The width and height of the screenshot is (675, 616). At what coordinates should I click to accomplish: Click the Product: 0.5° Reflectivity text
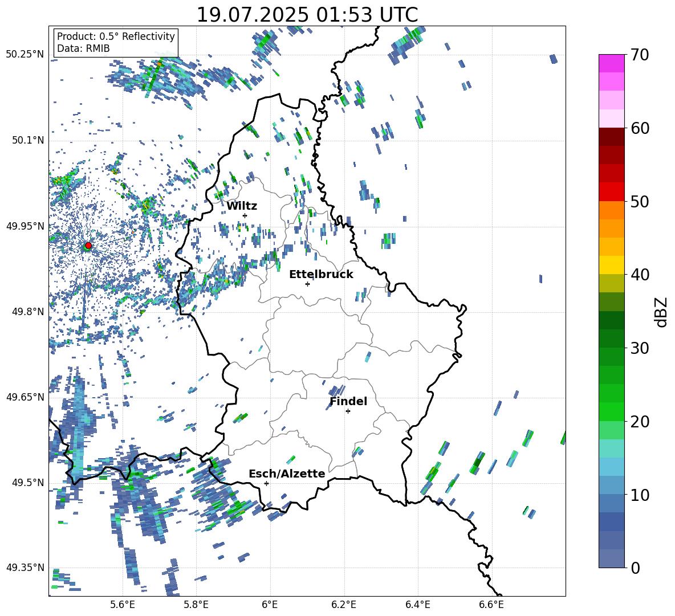pyautogui.click(x=116, y=36)
